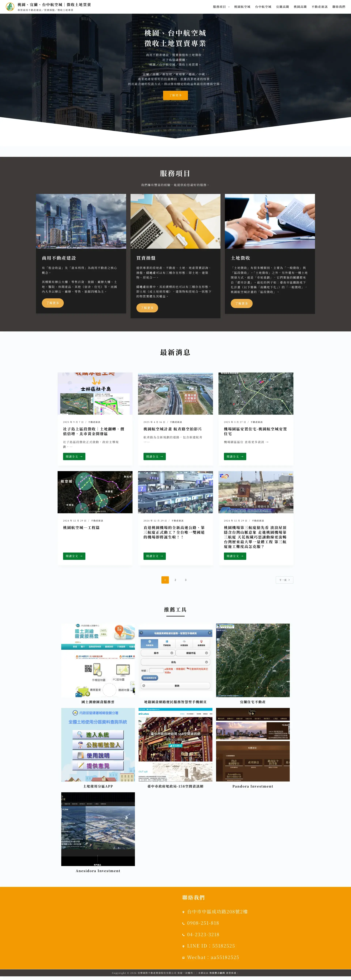Read full article on 社子島上區段徵收
351x980 pixels.
pyautogui.click(x=74, y=456)
